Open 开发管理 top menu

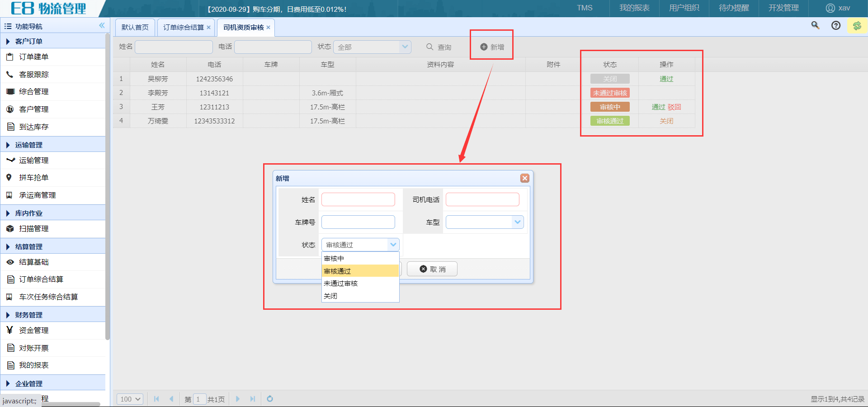click(783, 8)
